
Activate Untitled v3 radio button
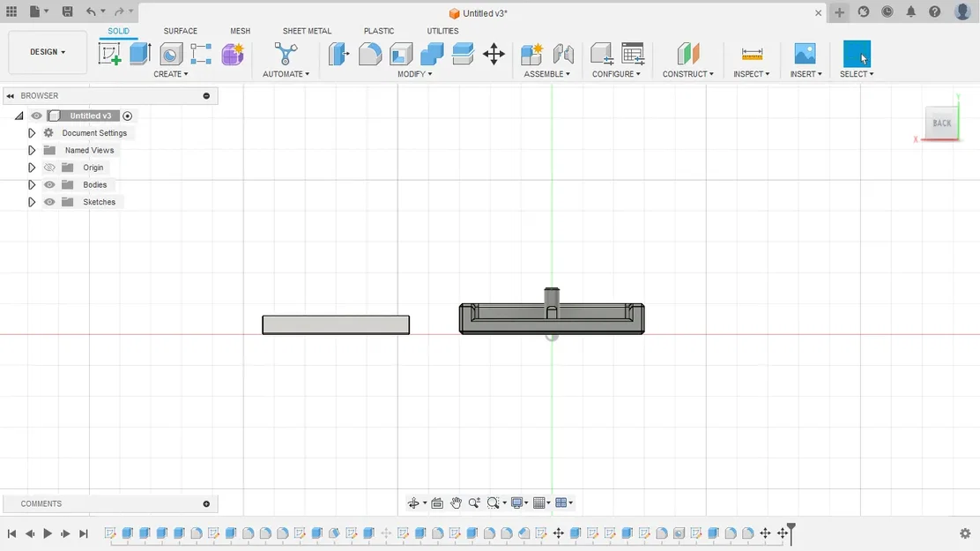pyautogui.click(x=128, y=115)
